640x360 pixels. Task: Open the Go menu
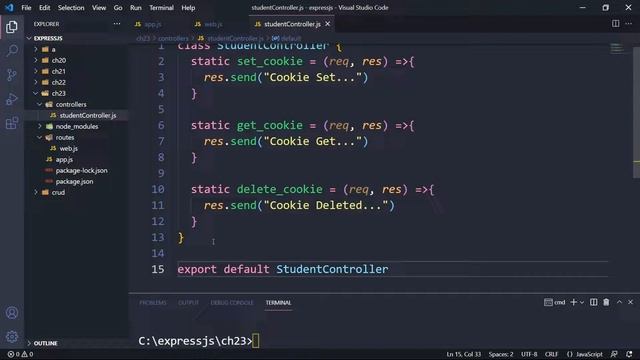118,8
